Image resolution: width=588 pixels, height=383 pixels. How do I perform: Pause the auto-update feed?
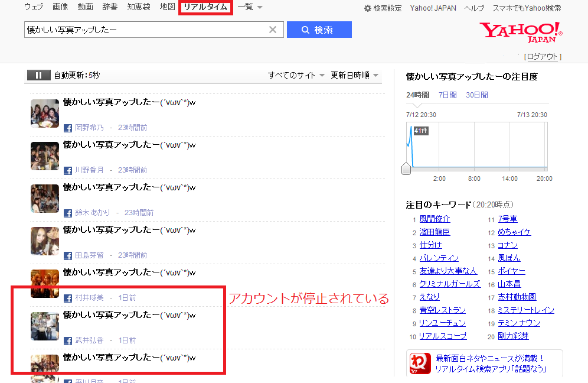click(38, 75)
